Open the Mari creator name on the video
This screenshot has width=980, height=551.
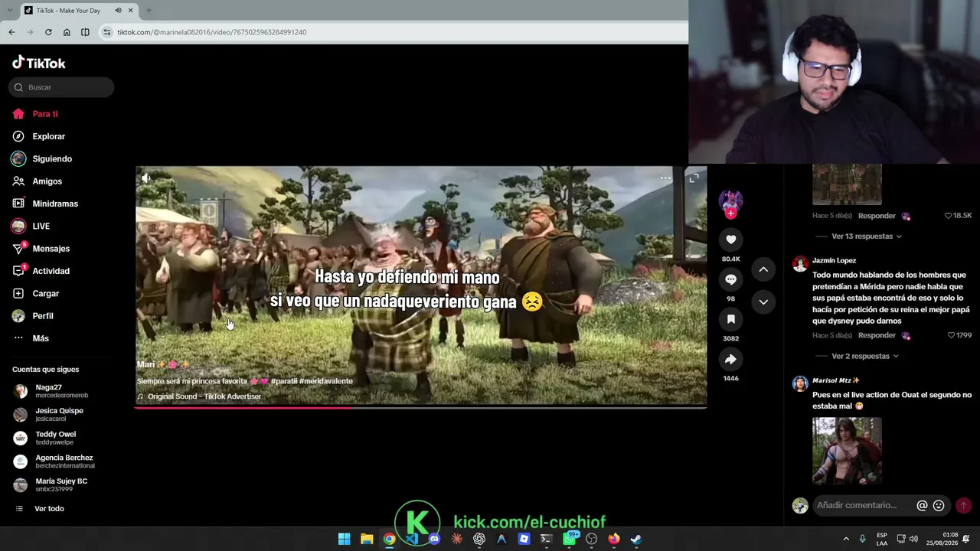coord(146,364)
